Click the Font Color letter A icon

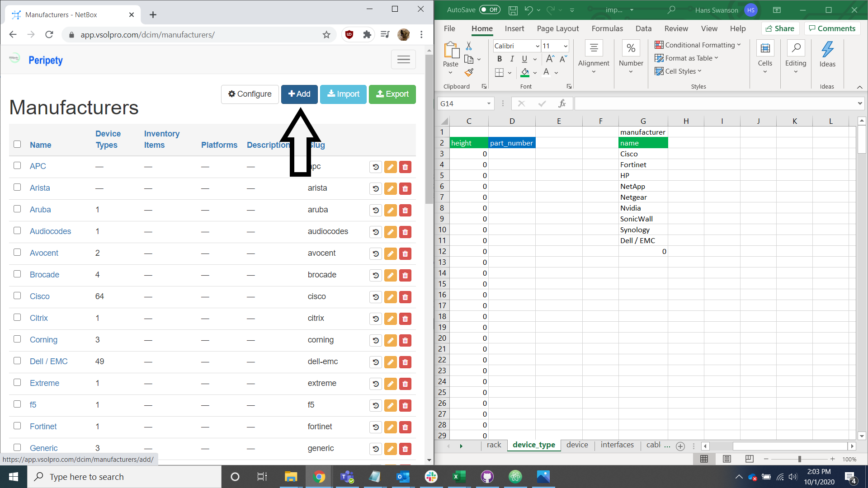point(546,72)
